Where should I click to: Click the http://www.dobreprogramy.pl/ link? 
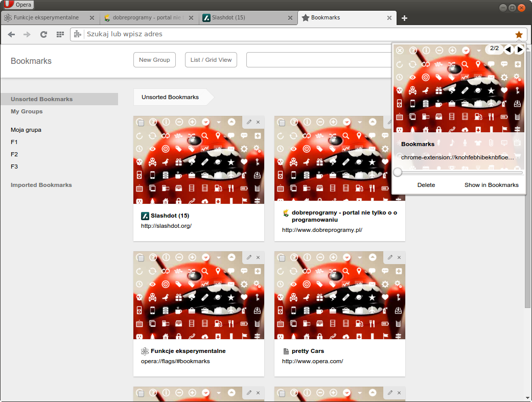tap(322, 230)
